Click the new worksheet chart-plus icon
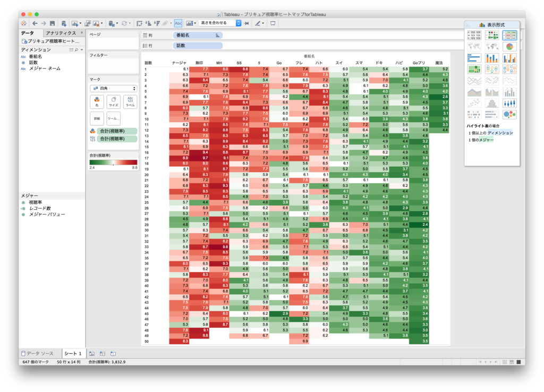This screenshot has width=544, height=392. (x=74, y=23)
